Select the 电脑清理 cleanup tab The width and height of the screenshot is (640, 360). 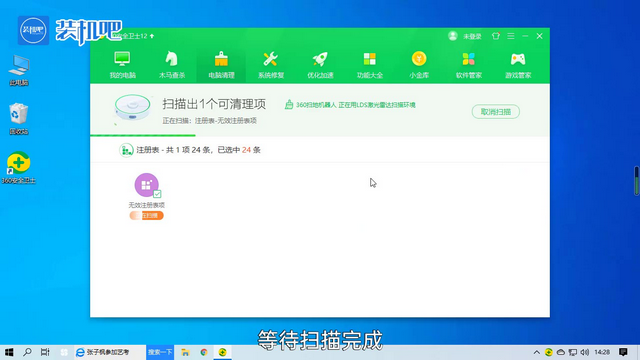[221, 64]
